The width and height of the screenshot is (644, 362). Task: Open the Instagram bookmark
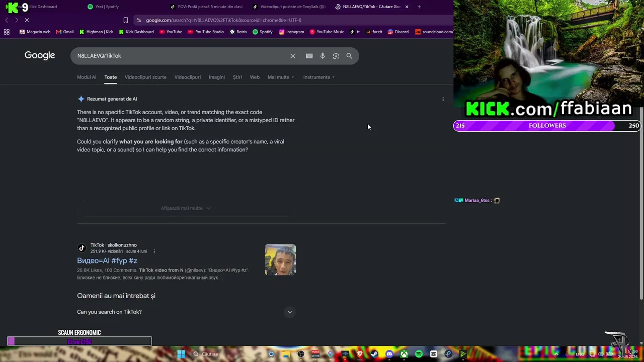(292, 32)
